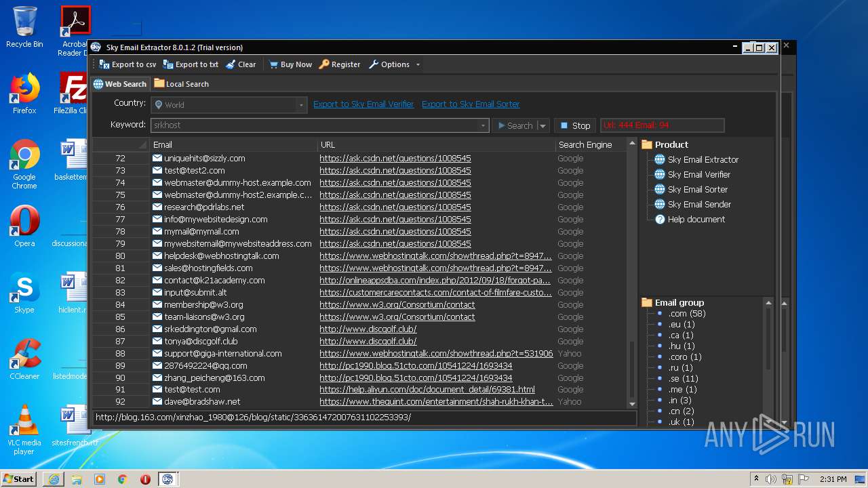Screen dimensions: 868x488
Task: Click the Register key icon button
Action: pyautogui.click(x=340, y=64)
